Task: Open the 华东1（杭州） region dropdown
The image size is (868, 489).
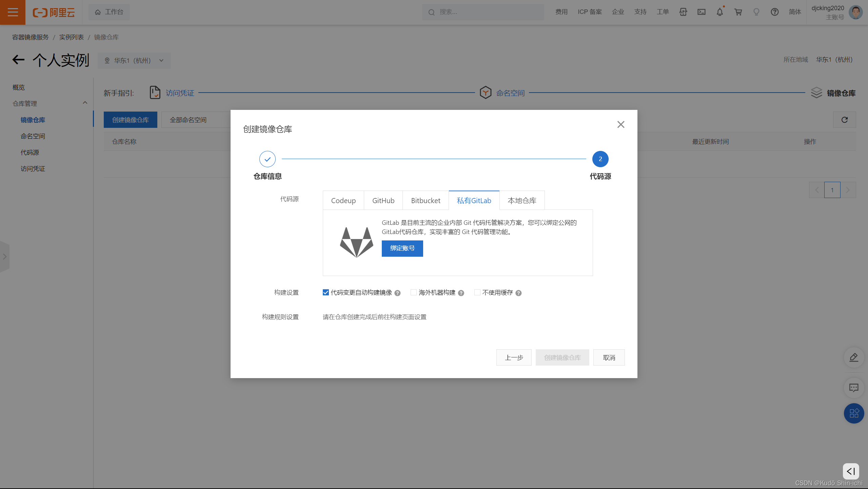Action: pos(134,60)
